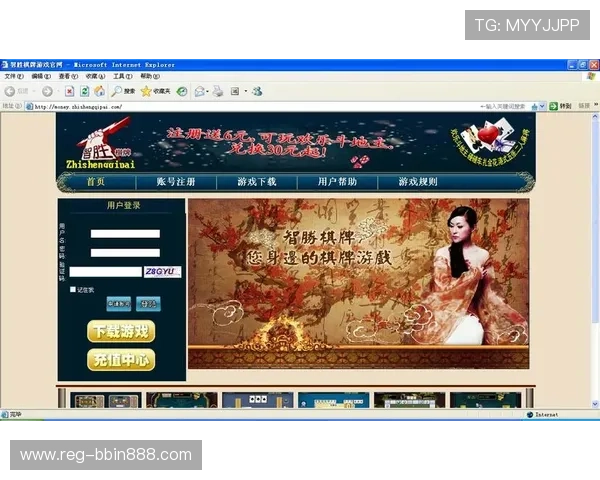Screen dimensions: 600x480
Task: Click the password input field
Action: 125,253
